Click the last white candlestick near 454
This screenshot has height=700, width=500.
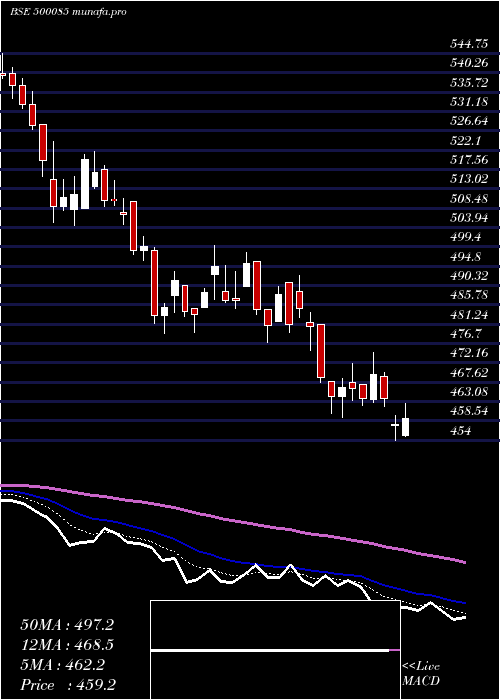coord(405,427)
